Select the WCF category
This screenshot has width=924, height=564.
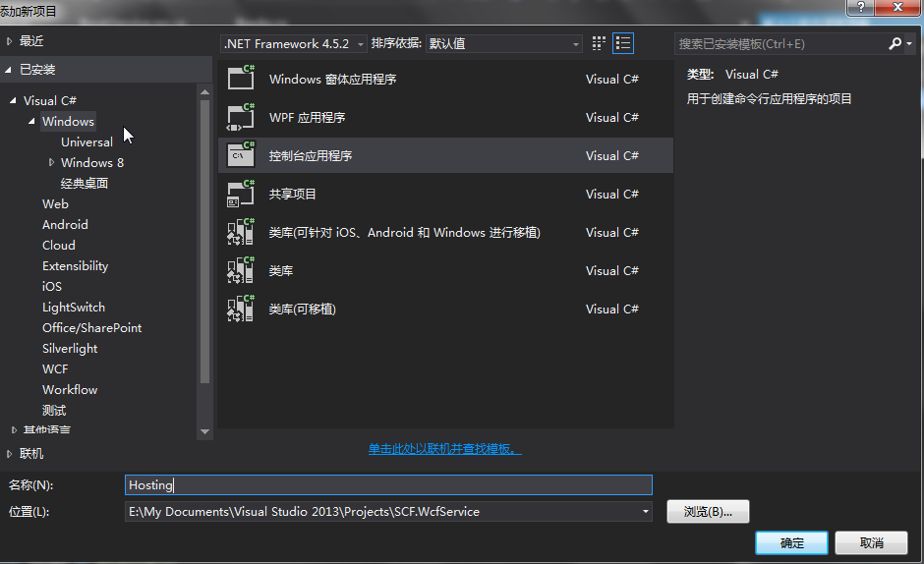pyautogui.click(x=55, y=368)
